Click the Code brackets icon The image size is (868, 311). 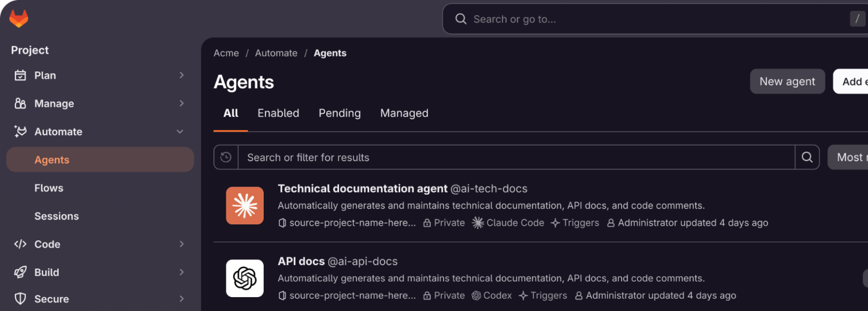click(x=20, y=244)
